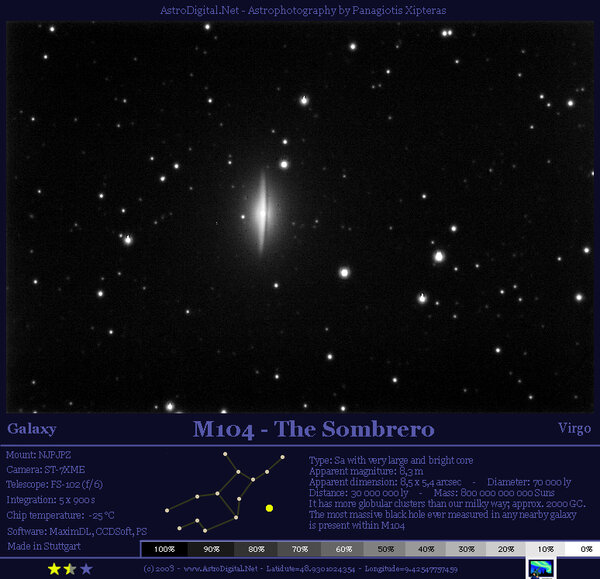Click the Sombrero galaxy bright core
The image size is (600, 579).
click(x=262, y=213)
